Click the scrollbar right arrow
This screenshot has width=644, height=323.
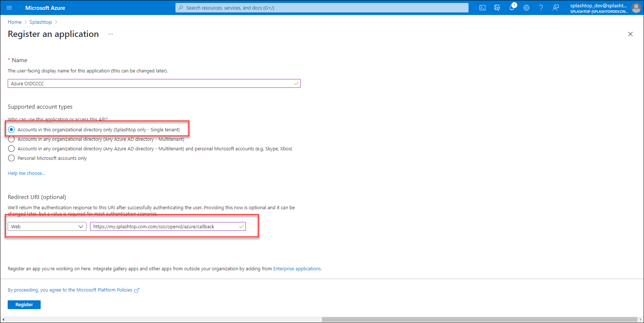(x=641, y=319)
